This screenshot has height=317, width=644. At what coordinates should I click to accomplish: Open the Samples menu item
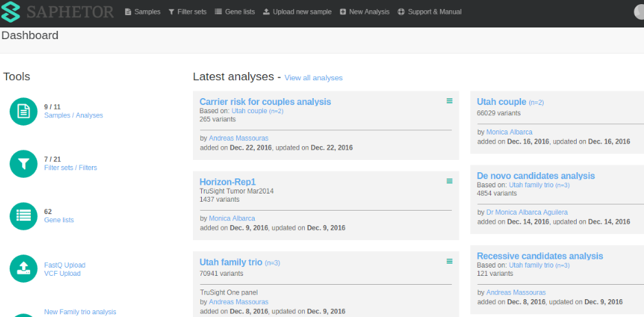click(143, 12)
